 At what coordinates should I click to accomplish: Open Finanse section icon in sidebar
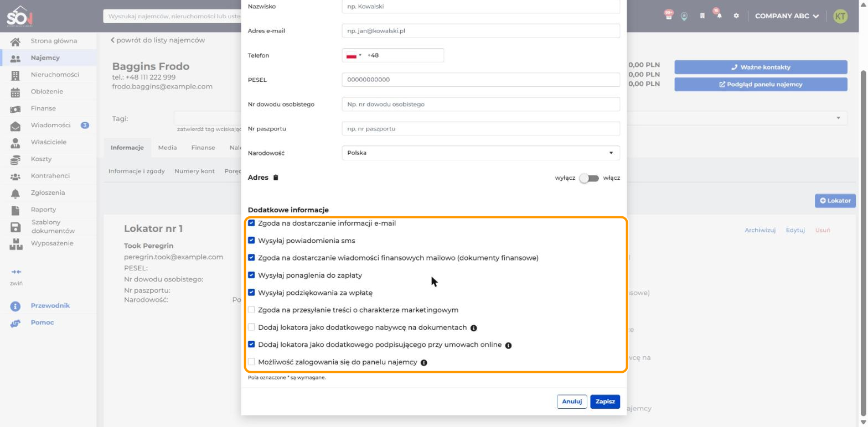point(15,110)
